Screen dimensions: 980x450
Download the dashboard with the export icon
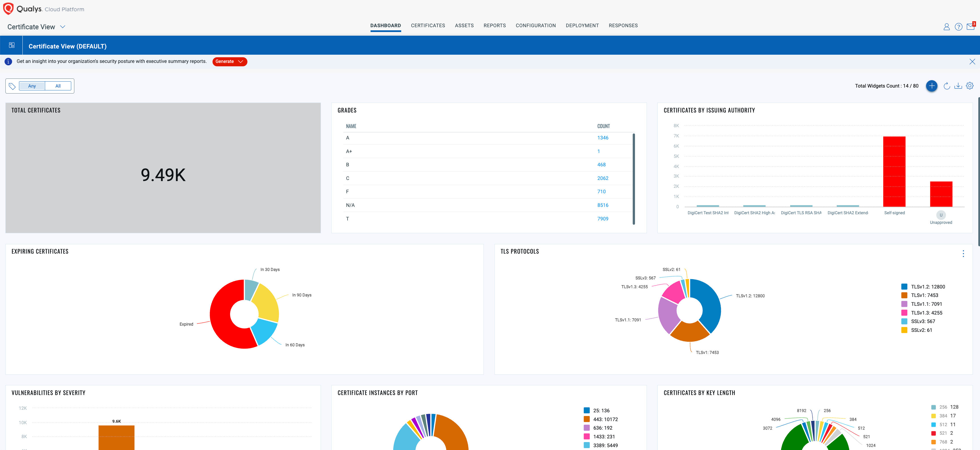pos(958,86)
